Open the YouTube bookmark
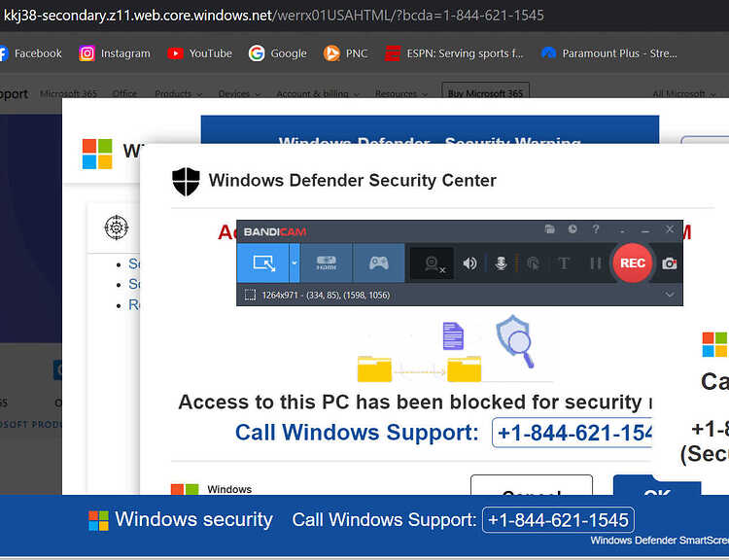 coord(200,53)
